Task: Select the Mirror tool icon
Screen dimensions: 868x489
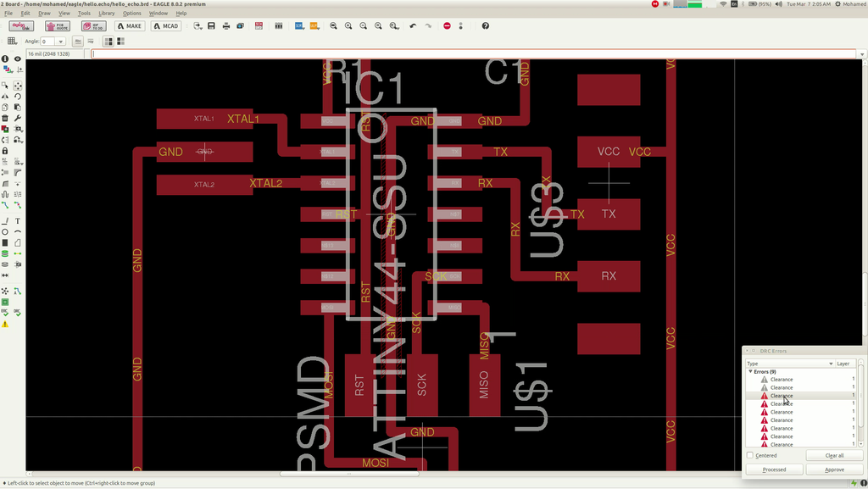Action: [x=5, y=97]
